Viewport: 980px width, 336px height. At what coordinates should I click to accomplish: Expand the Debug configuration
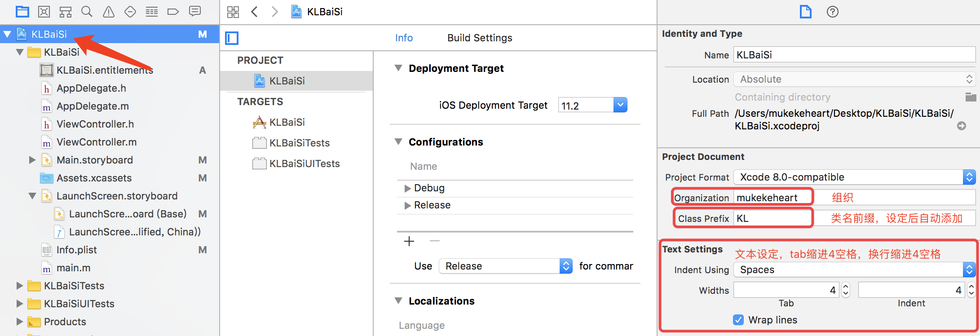[x=407, y=188]
